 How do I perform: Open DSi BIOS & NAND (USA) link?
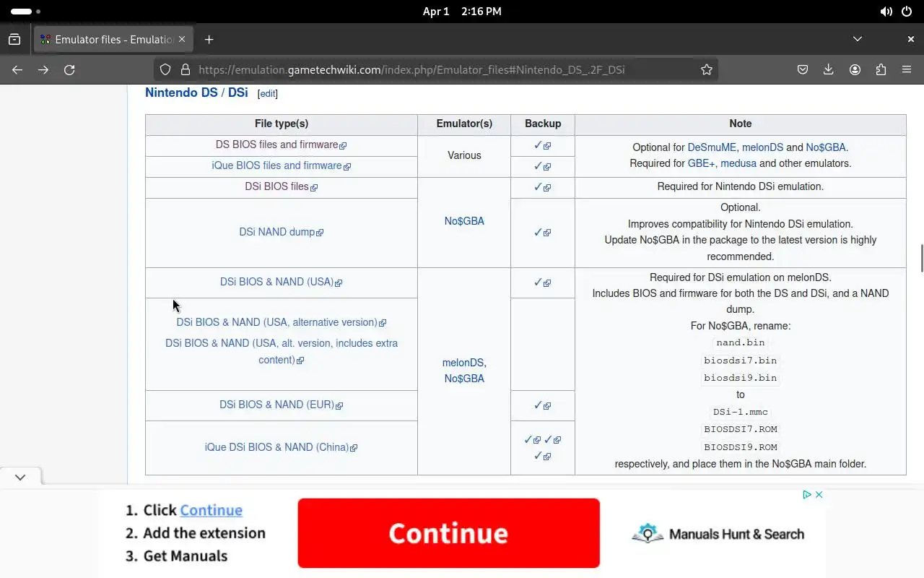pos(281,282)
